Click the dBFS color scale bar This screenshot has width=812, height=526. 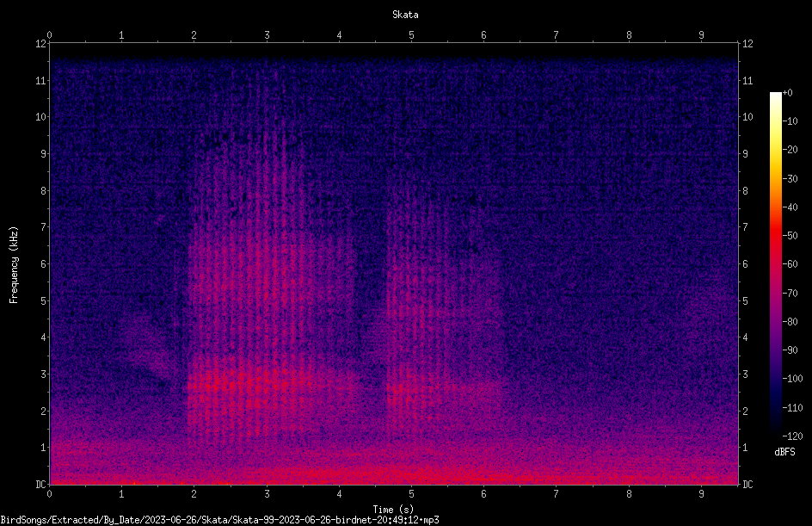[x=775, y=264]
